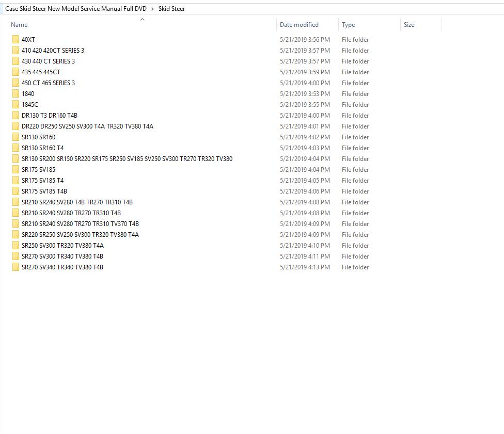504x434 pixels.
Task: Select the 1840 folder name
Action: (x=28, y=94)
